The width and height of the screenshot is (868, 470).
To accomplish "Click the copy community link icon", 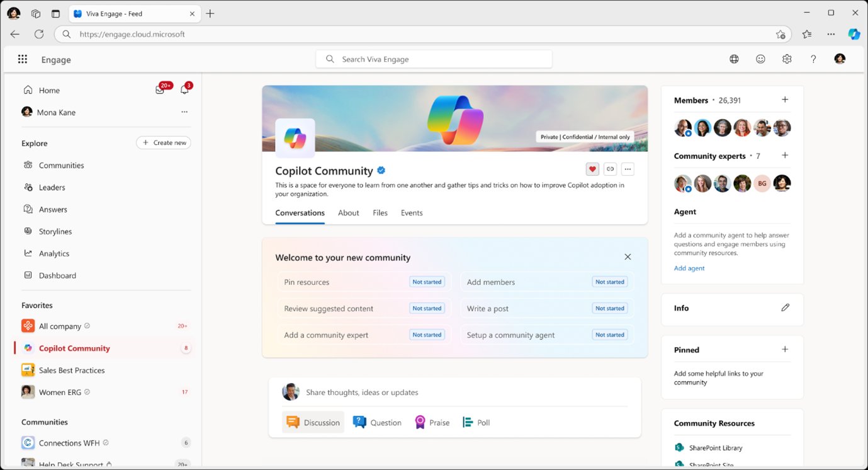I will [x=609, y=169].
